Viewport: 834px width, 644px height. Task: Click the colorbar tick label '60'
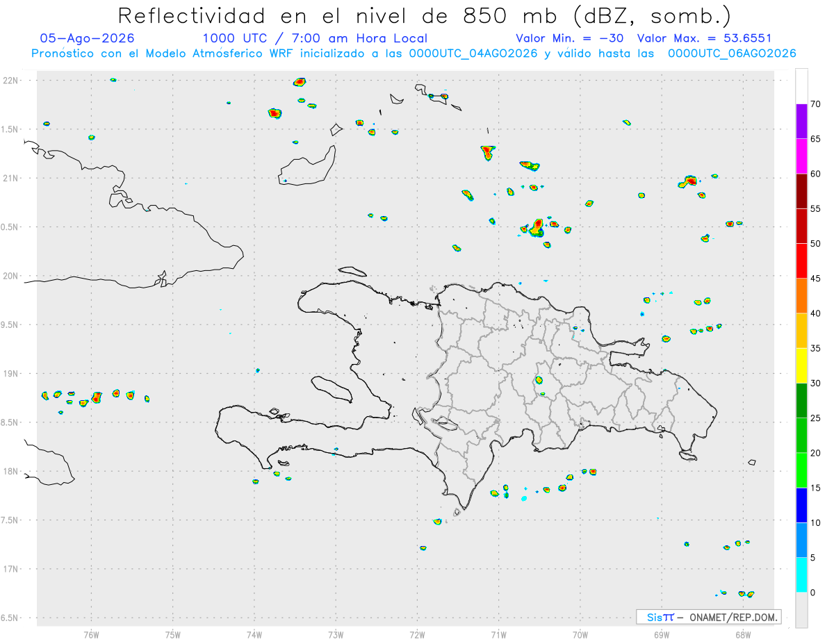point(816,174)
